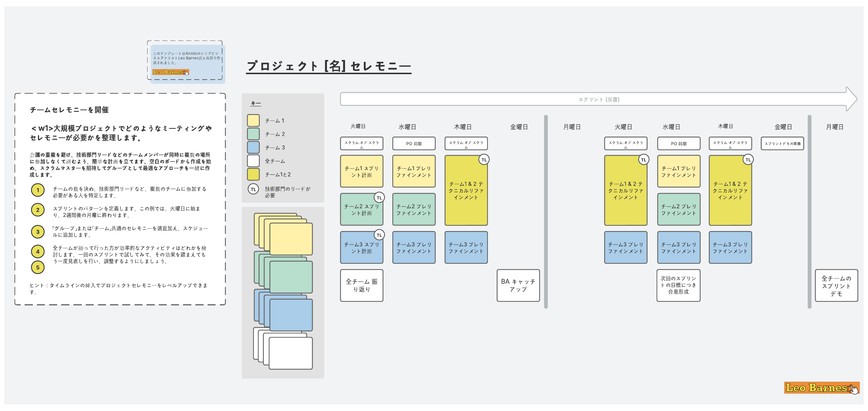Click TL badge on チーム2 スプリント計画 card
The height and width of the screenshot is (411, 868).
[x=379, y=198]
